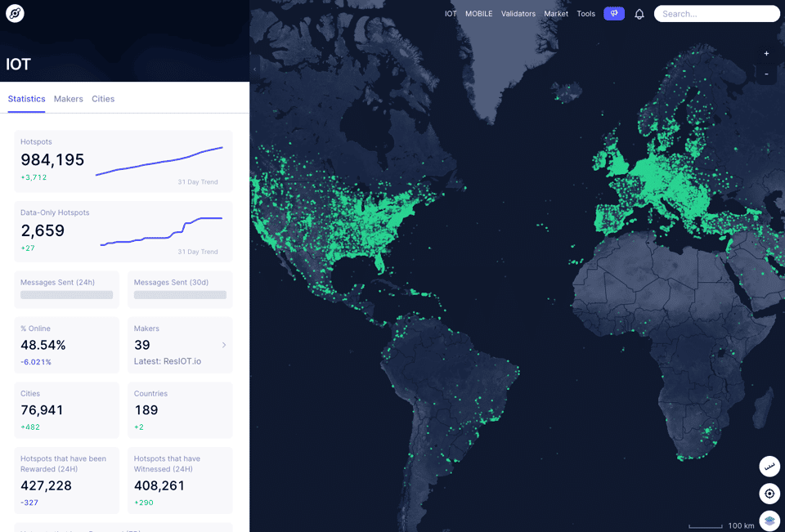785x532 pixels.
Task: Open the Tools menu
Action: [585, 14]
